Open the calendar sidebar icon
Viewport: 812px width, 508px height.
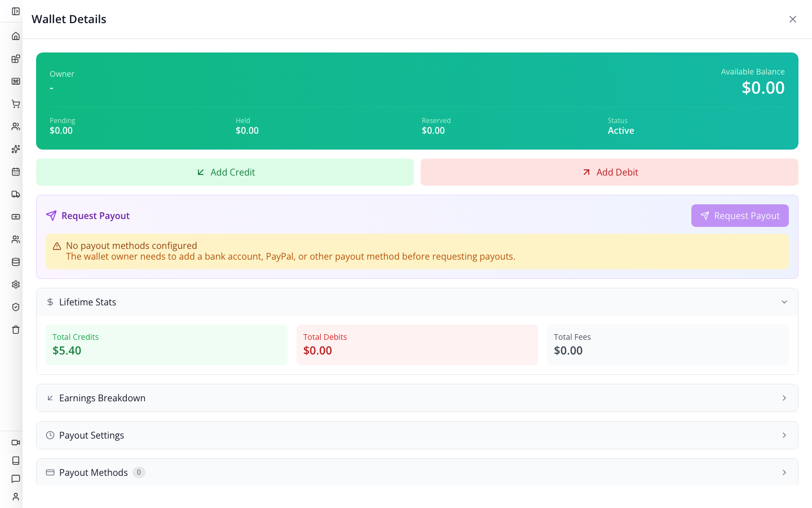[x=16, y=172]
